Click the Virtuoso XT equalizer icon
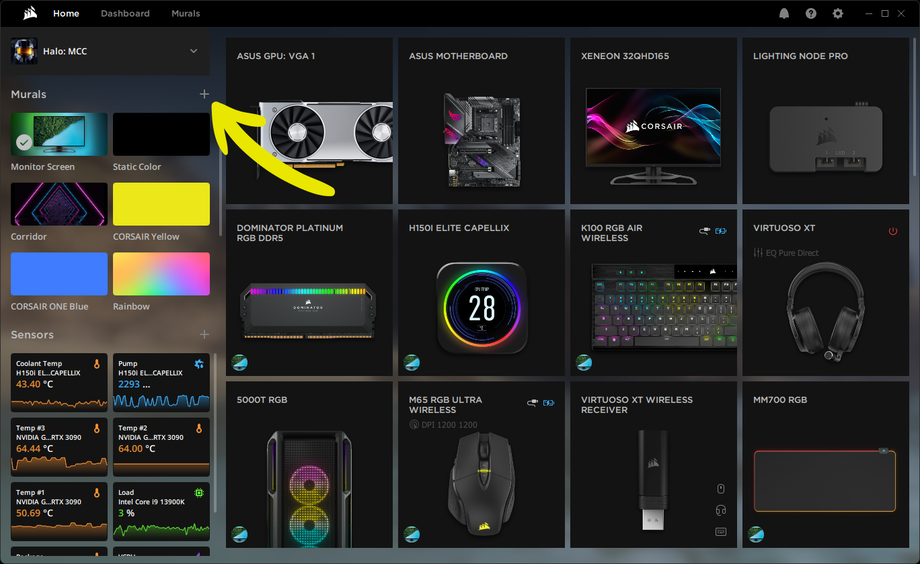Image resolution: width=920 pixels, height=564 pixels. coord(758,253)
